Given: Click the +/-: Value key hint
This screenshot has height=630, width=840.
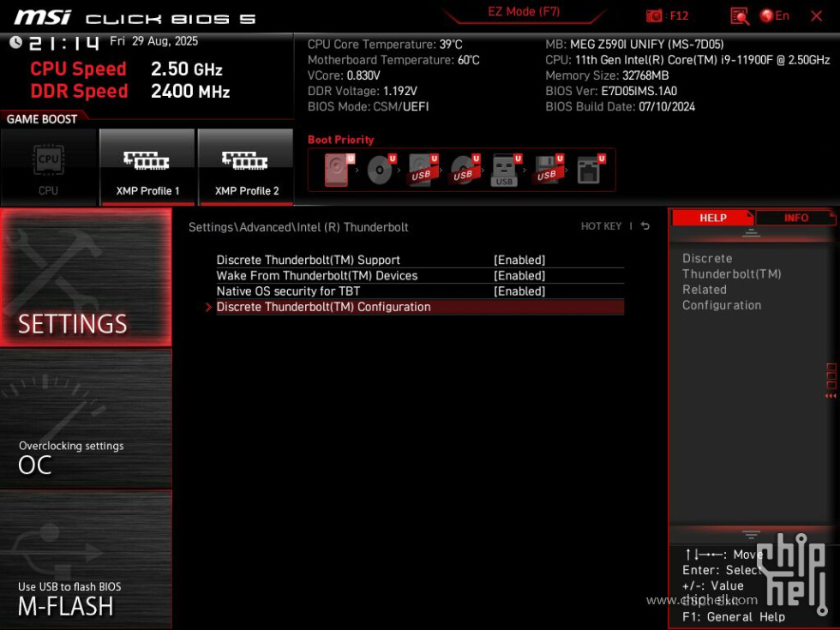Looking at the screenshot, I should pos(712,586).
